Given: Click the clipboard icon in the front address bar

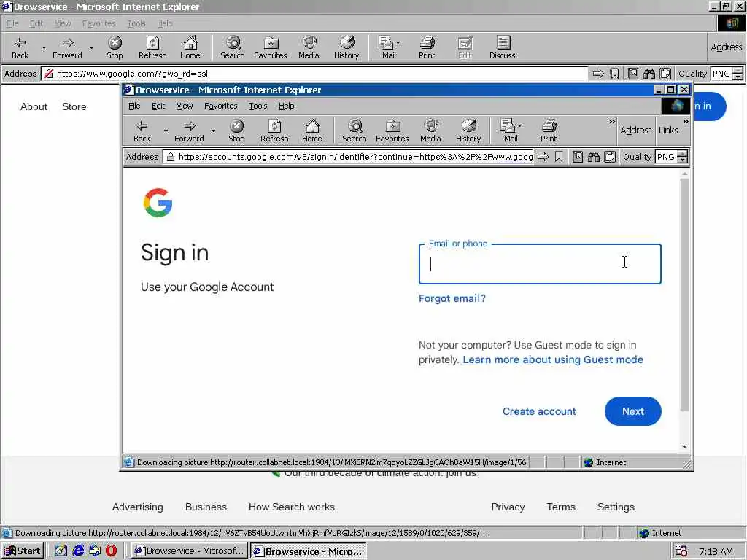Looking at the screenshot, I should 610,157.
